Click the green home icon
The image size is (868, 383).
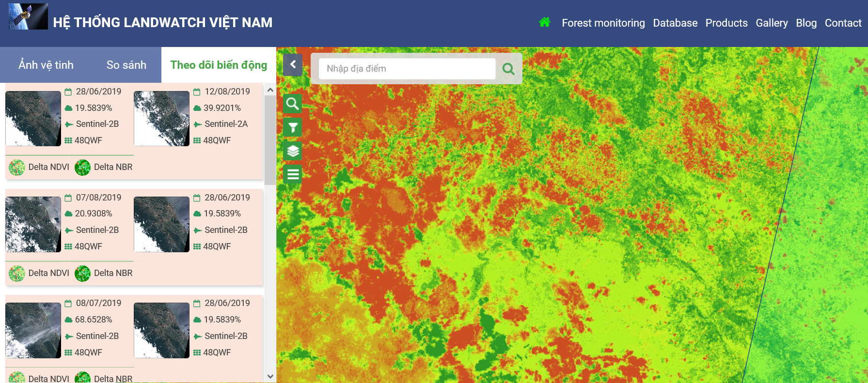544,22
